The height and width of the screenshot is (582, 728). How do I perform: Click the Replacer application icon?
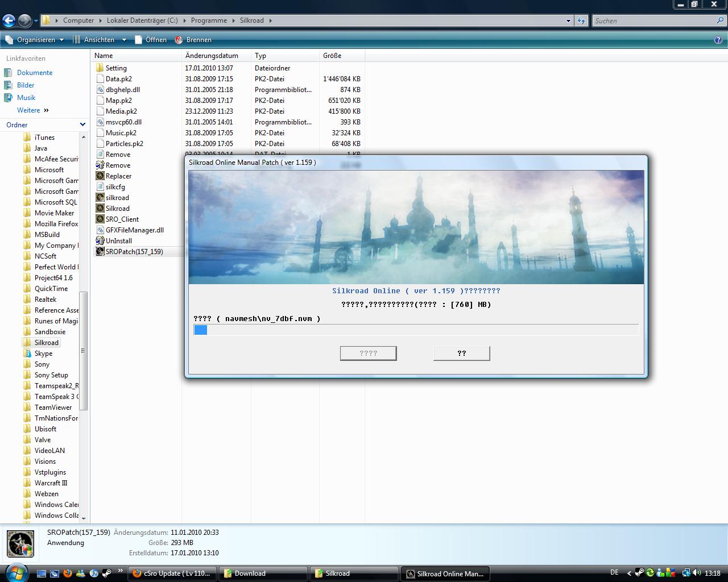tap(100, 176)
